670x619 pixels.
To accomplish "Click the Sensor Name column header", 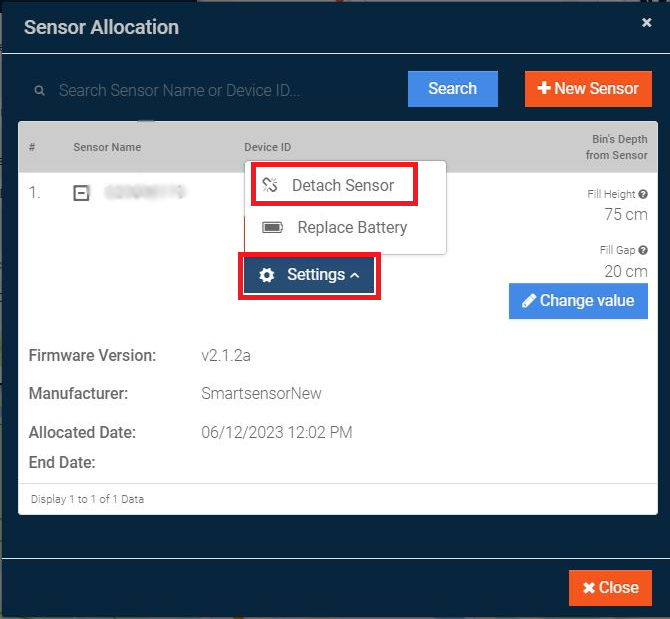I will pyautogui.click(x=107, y=147).
